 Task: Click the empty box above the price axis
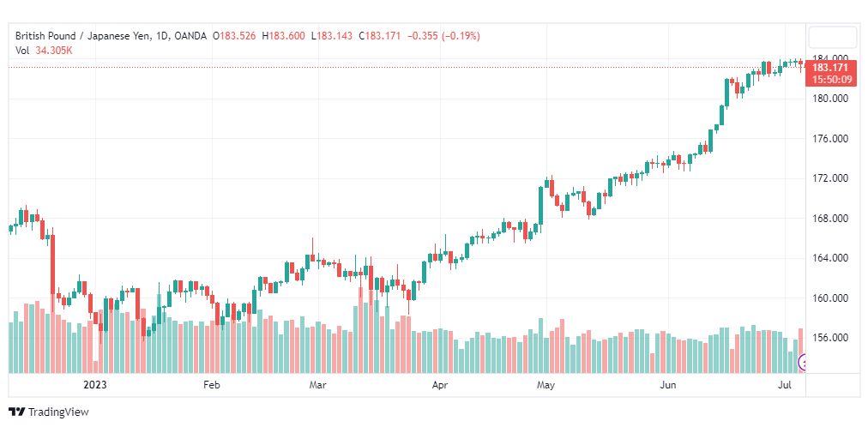coord(833,39)
